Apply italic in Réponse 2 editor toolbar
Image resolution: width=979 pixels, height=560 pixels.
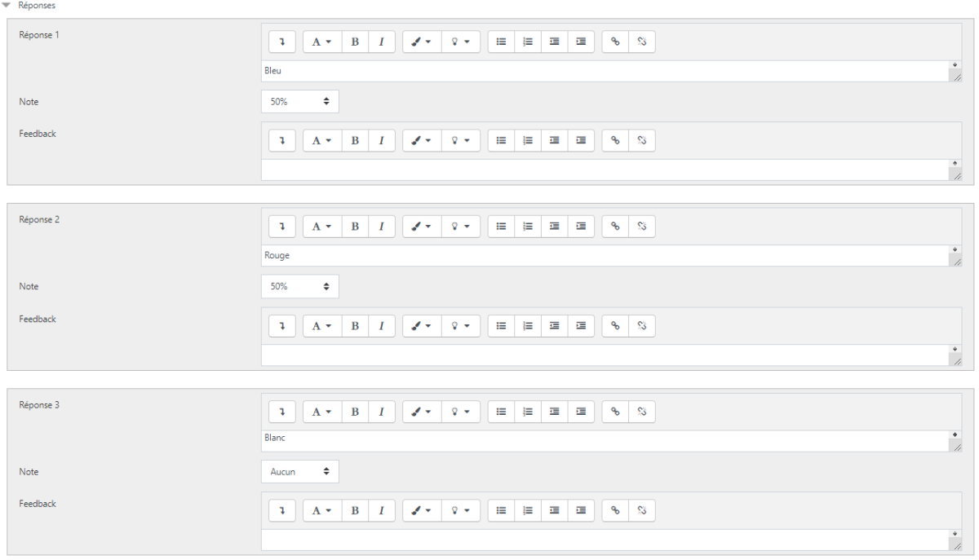coord(382,227)
